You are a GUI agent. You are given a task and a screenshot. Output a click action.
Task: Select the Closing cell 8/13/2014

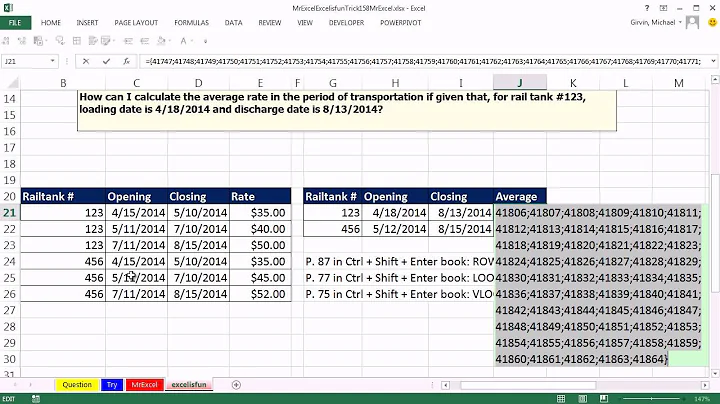pos(461,213)
